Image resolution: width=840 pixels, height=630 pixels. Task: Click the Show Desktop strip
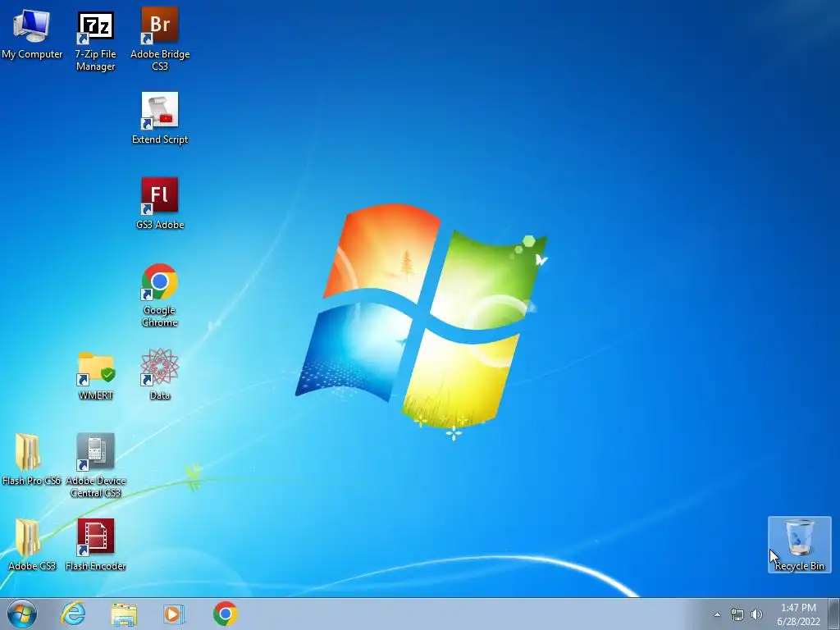pos(835,614)
